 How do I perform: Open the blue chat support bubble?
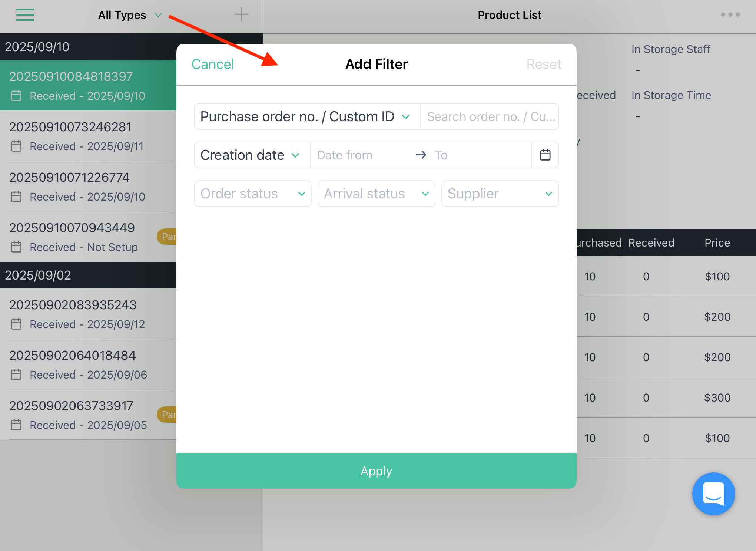pos(713,494)
